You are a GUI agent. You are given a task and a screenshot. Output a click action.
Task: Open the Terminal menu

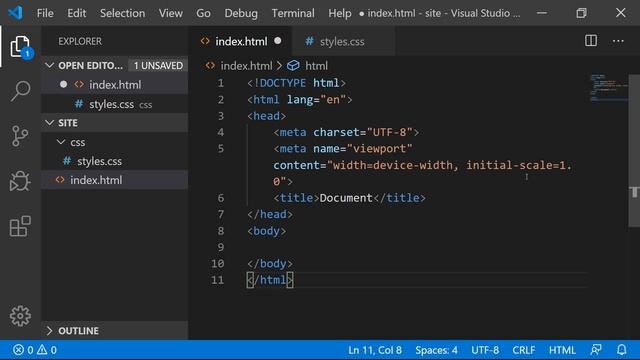pyautogui.click(x=293, y=13)
